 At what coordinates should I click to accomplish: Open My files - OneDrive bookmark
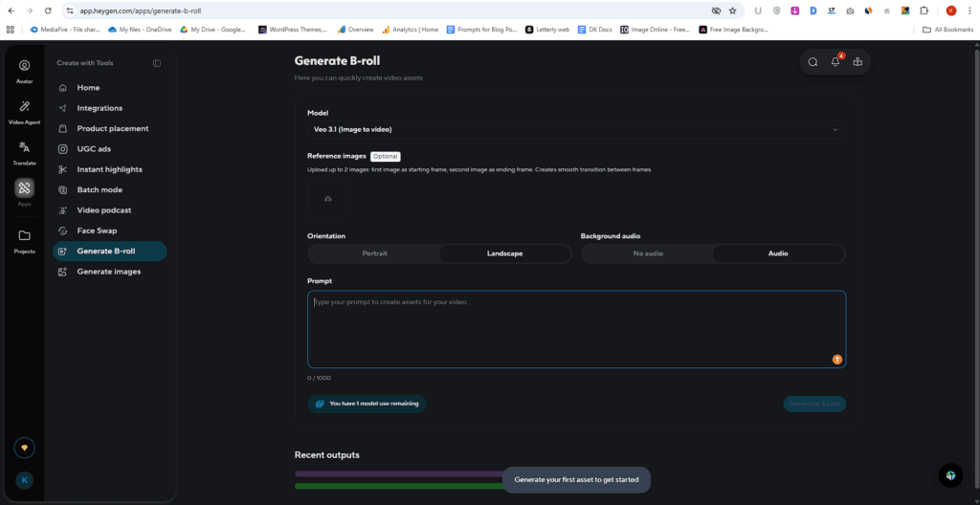click(x=140, y=30)
